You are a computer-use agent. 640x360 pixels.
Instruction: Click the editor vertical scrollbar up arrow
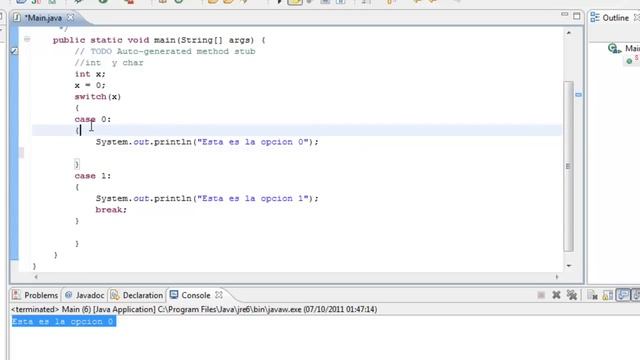[x=569, y=33]
